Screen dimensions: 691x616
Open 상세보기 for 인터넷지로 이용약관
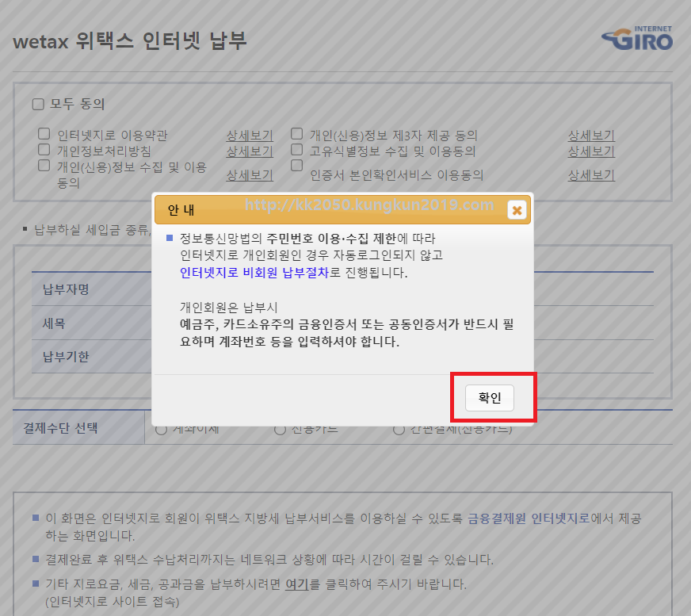249,136
